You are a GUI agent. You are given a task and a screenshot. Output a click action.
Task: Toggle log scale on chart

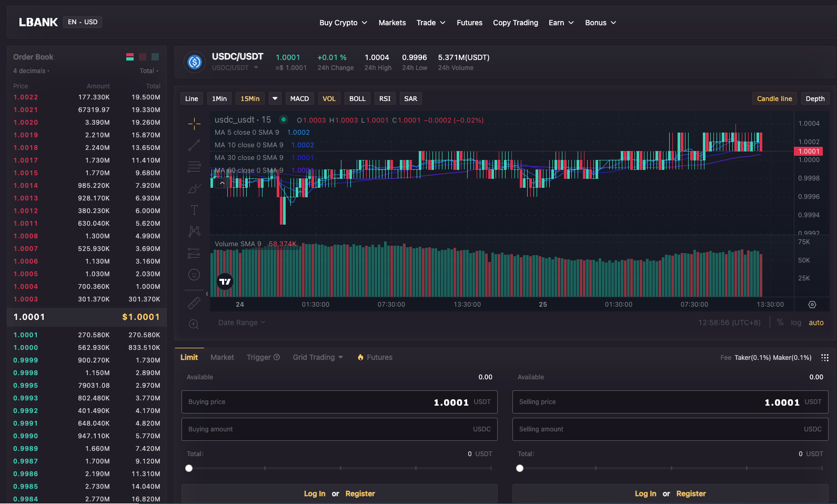[x=796, y=322]
